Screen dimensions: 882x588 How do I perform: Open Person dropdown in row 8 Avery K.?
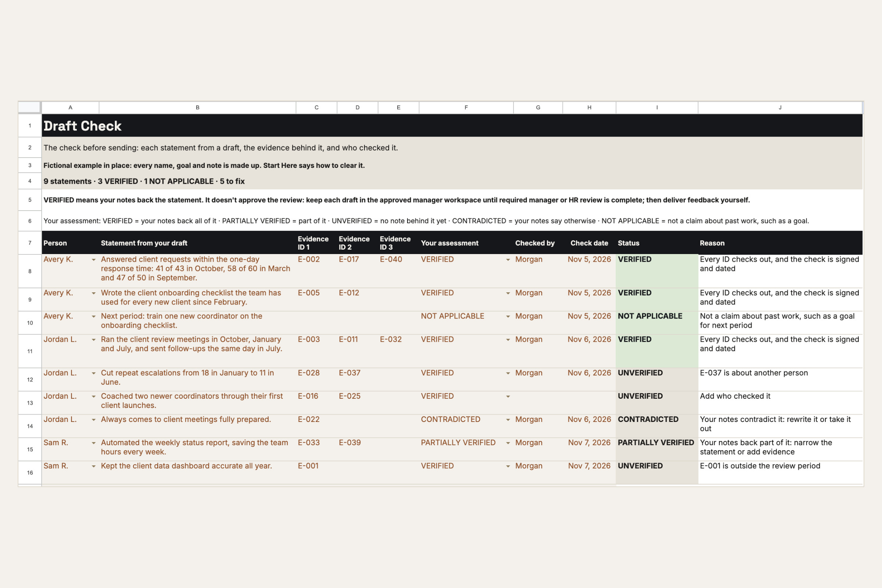pos(94,260)
